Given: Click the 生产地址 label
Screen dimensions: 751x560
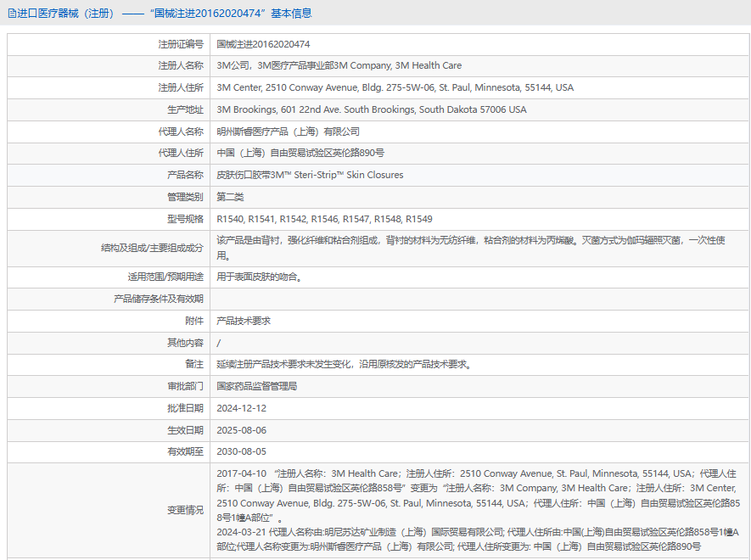Looking at the screenshot, I should pyautogui.click(x=185, y=109).
